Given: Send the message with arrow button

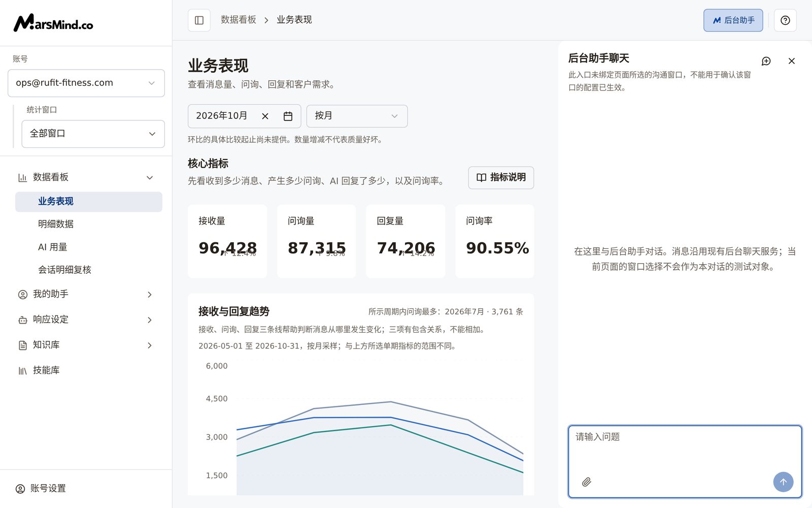Looking at the screenshot, I should 783,482.
